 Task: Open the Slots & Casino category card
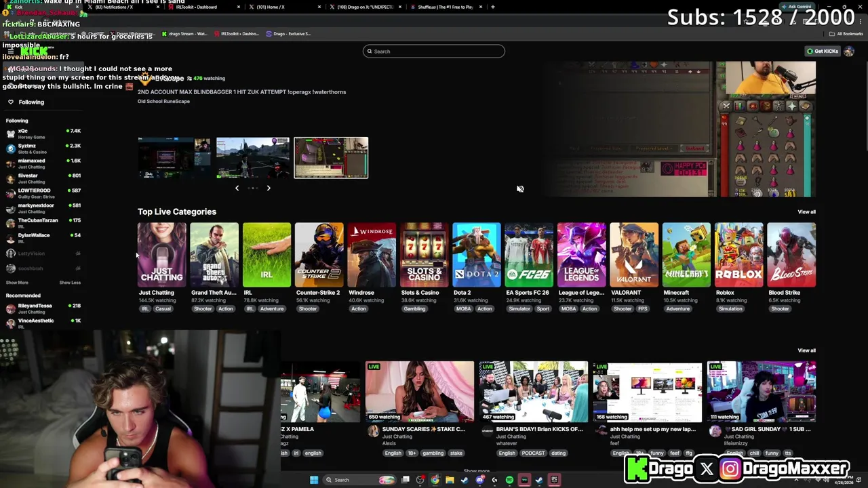tap(424, 255)
